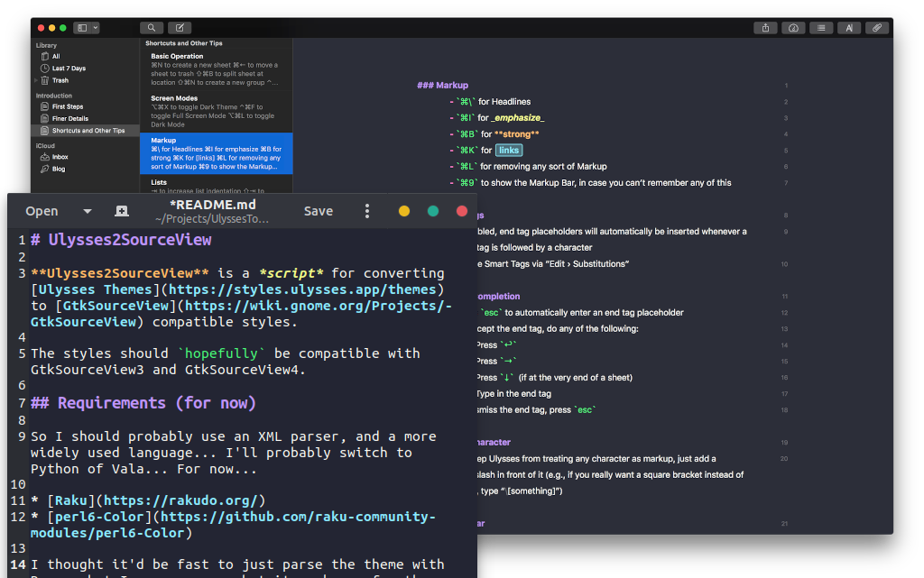Create a new sheet with compose icon
The image size is (924, 578).
tap(180, 28)
